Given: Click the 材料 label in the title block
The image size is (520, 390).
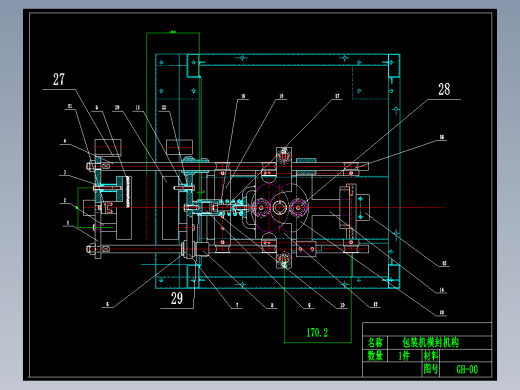Looking at the screenshot, I should point(431,356).
